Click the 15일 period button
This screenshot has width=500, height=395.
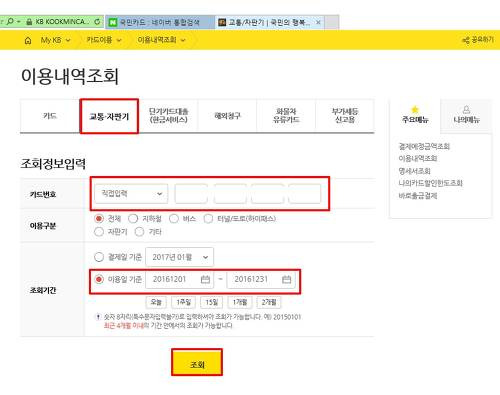[211, 302]
